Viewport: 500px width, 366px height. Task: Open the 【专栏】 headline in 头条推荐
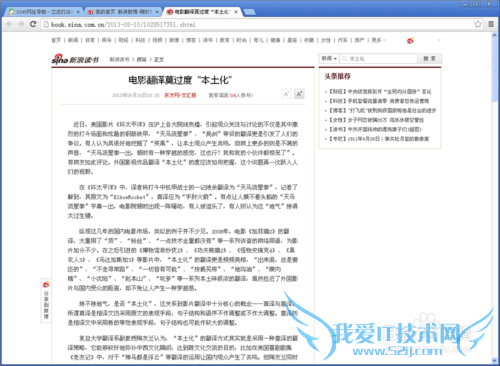pos(379,139)
